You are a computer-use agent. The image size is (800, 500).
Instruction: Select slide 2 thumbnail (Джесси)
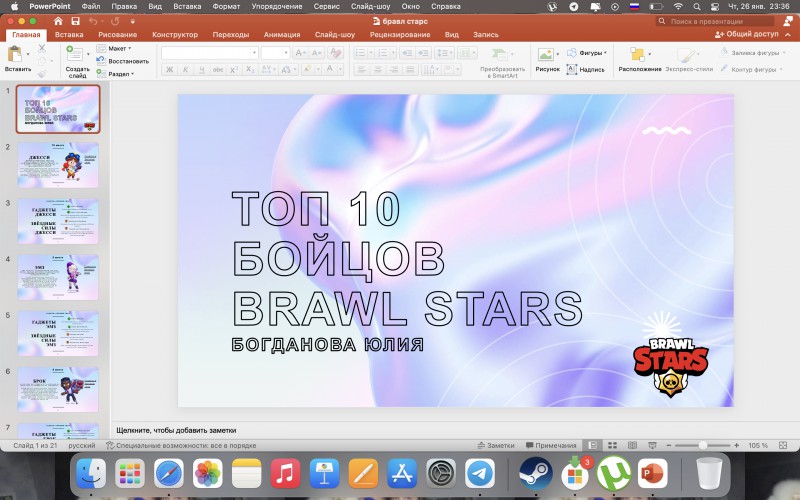(58, 165)
